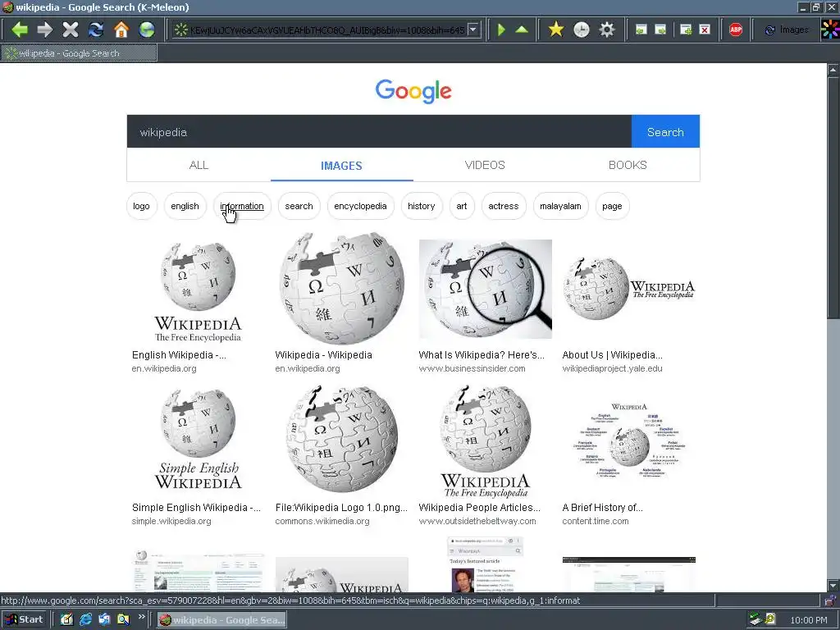Switch to previous tab toolbar icon

(x=641, y=30)
